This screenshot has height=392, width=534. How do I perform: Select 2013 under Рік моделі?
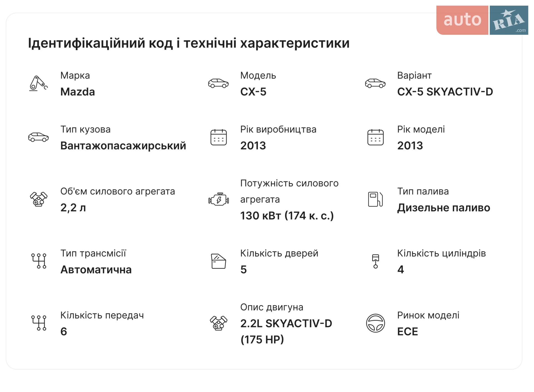[410, 146]
